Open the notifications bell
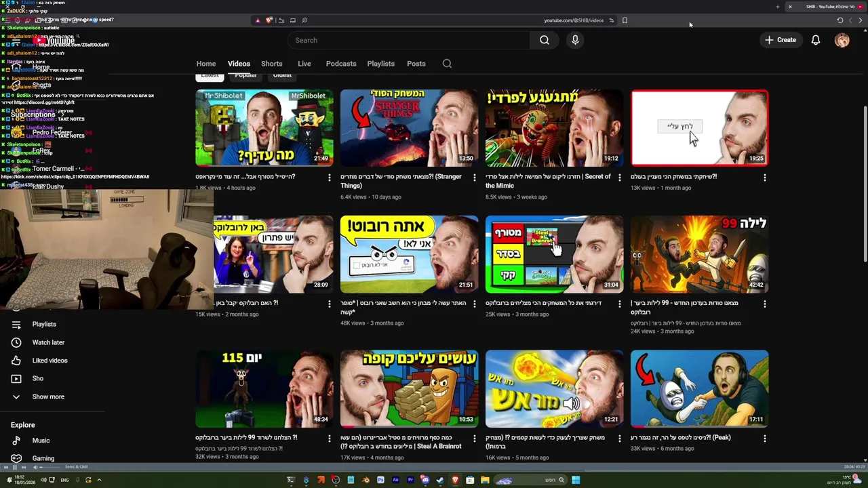Screen dimensions: 868x488 816,40
